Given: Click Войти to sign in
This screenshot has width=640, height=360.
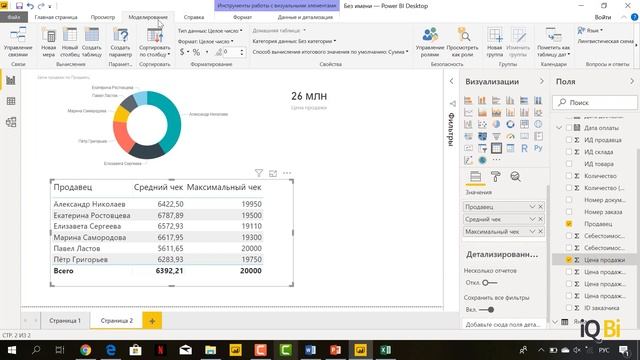Looking at the screenshot, I should point(603,17).
